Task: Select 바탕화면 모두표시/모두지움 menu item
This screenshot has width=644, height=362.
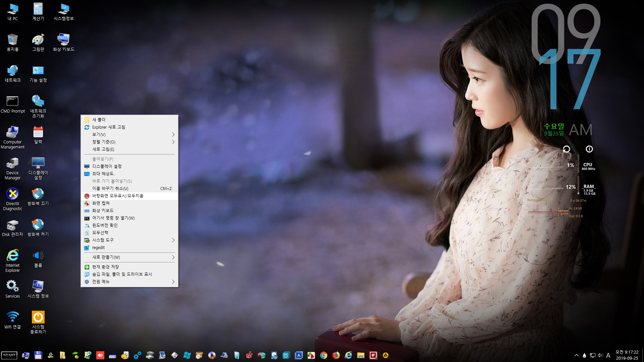Action: 129,196
